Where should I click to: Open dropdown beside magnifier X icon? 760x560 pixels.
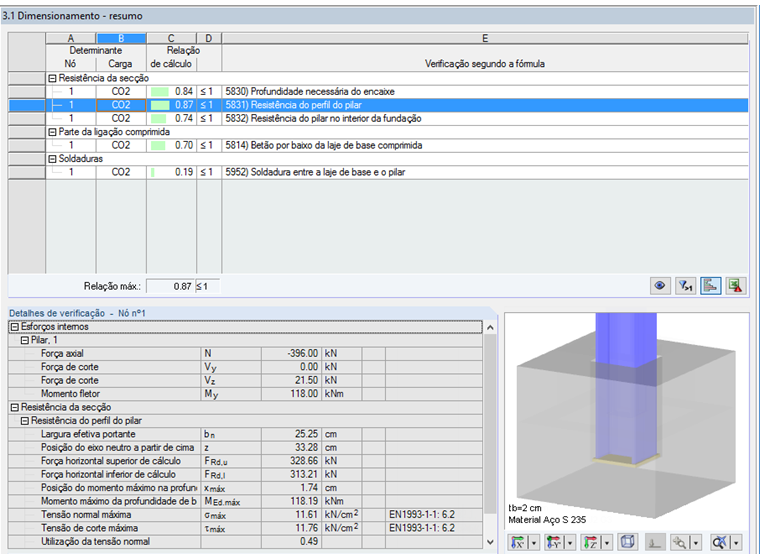[736, 543]
